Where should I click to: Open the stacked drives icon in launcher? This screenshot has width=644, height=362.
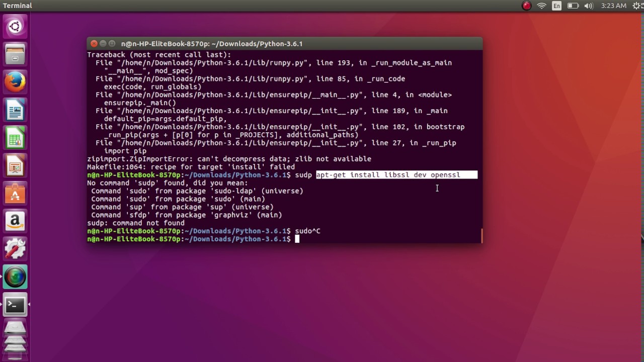[15, 339]
